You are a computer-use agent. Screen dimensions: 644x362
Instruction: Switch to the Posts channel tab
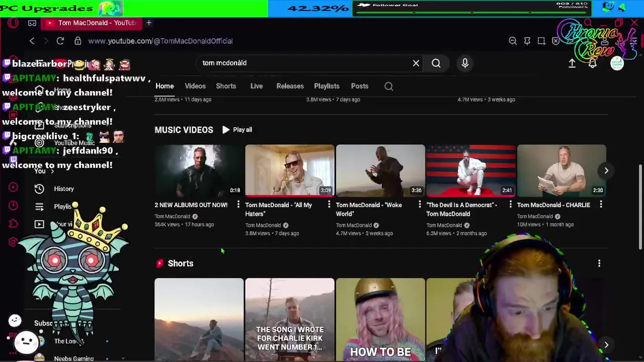[x=360, y=86]
